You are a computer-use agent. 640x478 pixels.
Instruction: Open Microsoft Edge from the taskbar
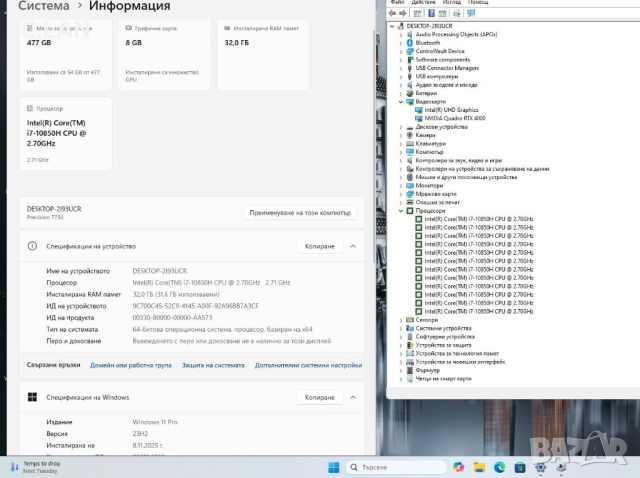[500, 467]
